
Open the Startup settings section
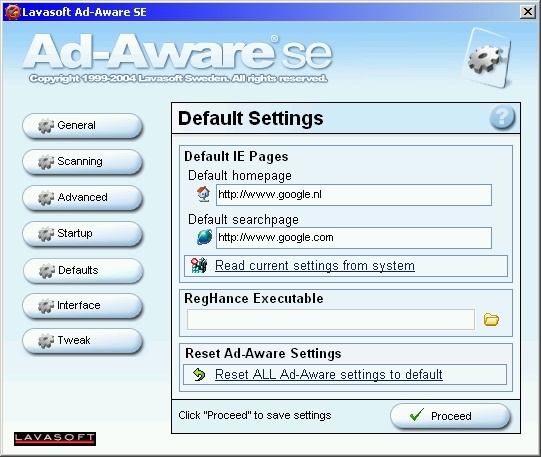click(82, 234)
